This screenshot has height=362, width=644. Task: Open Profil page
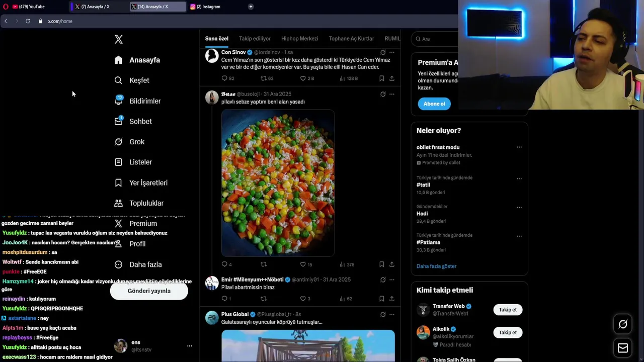(130, 244)
